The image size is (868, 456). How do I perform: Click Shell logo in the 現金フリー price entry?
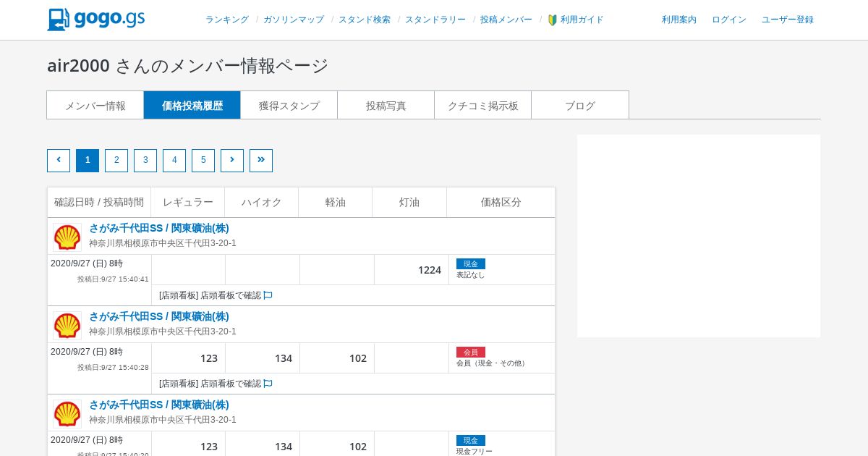point(67,414)
